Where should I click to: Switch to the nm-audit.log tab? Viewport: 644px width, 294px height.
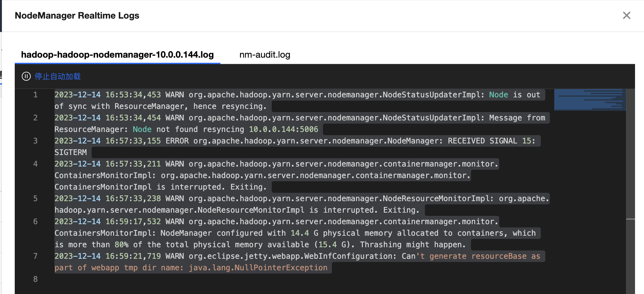265,54
